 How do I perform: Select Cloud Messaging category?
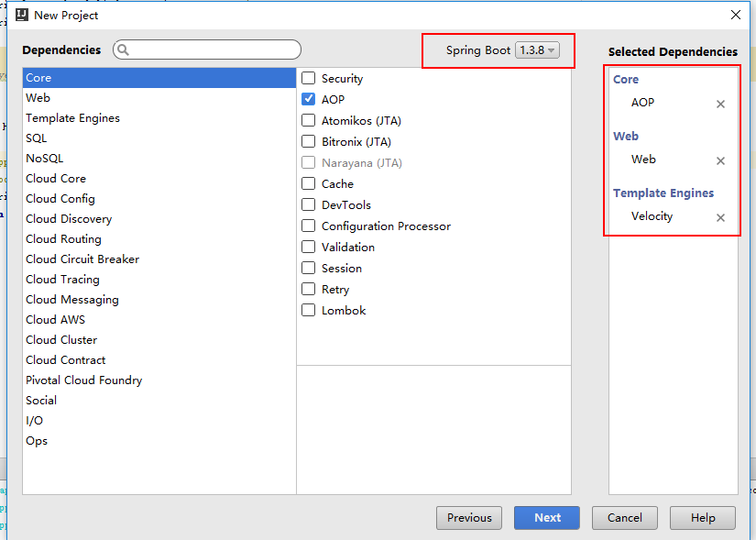[x=159, y=300]
